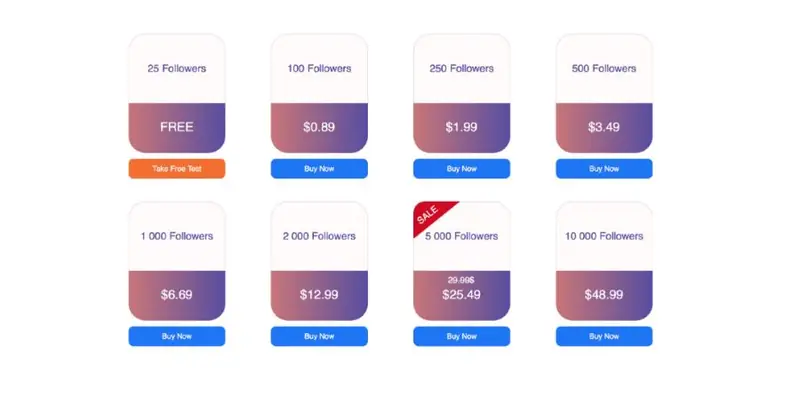Click the $3.49 price panel
This screenshot has height=414, width=800.
coord(604,128)
